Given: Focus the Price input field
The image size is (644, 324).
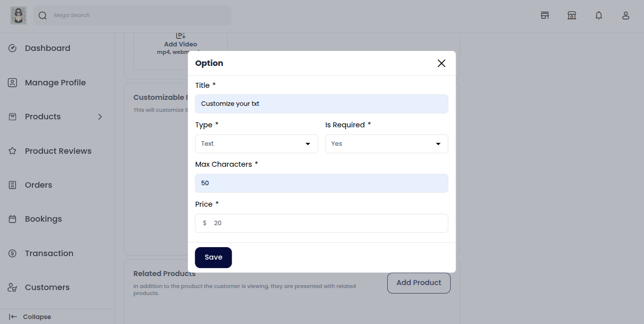Looking at the screenshot, I should (327, 223).
